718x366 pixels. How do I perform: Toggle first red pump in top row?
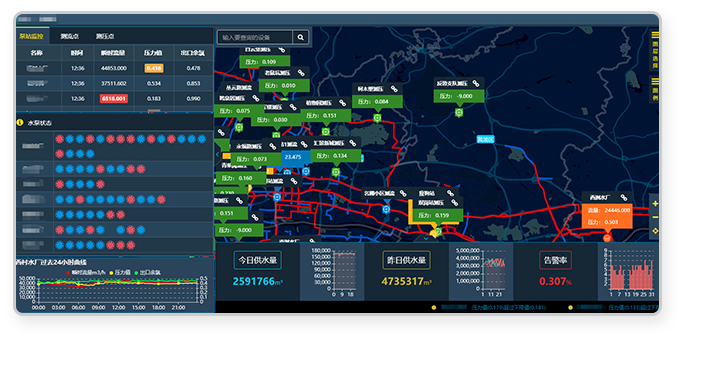[60, 139]
